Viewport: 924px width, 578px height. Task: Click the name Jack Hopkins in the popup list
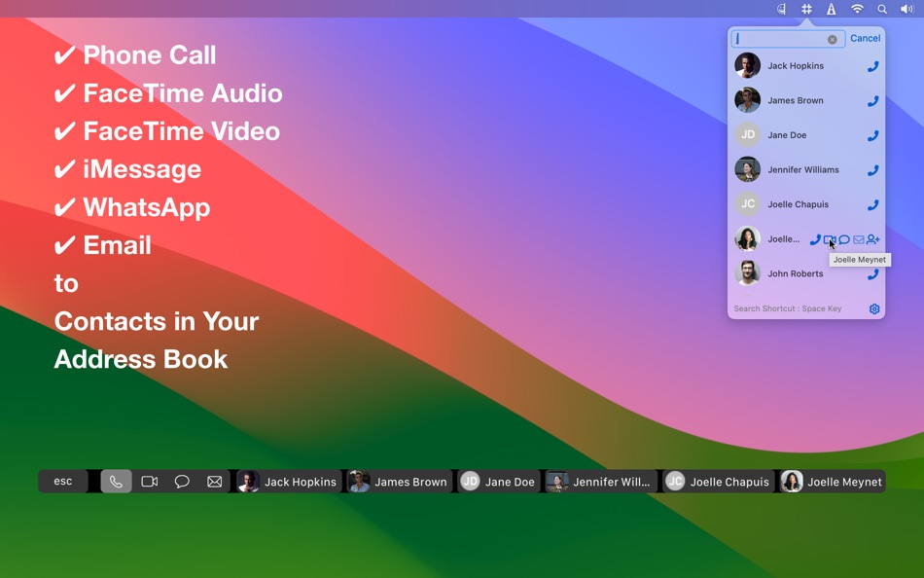pyautogui.click(x=796, y=66)
